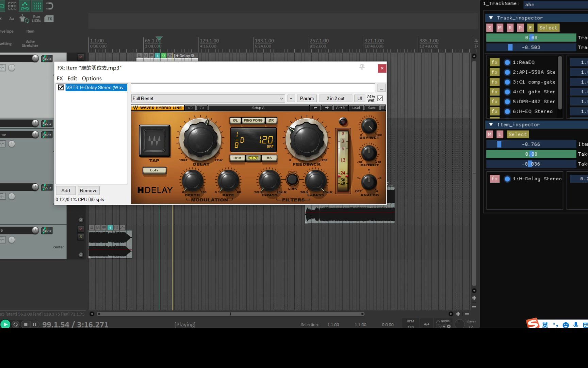Screen dimensions: 588x368
Task: Click the plus preset button
Action: [291, 98]
